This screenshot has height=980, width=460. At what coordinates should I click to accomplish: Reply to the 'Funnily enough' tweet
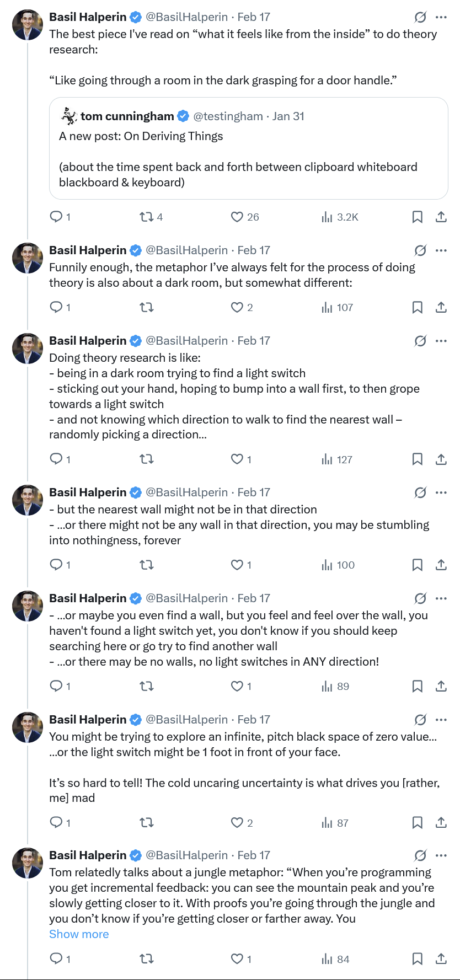click(56, 307)
